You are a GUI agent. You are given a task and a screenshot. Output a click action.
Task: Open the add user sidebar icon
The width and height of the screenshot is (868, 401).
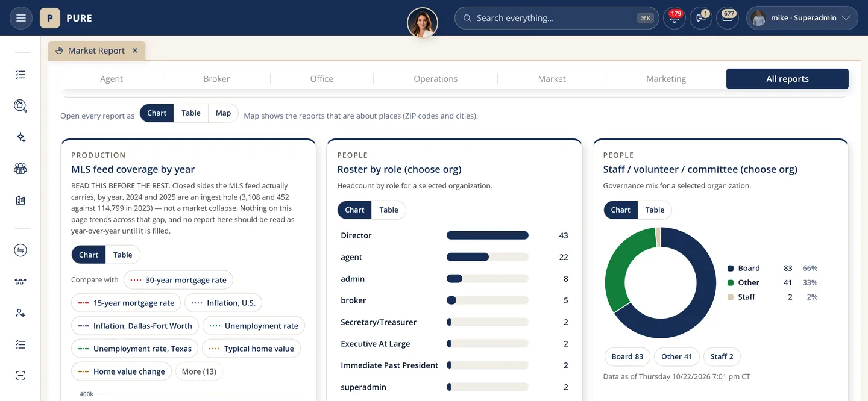coord(20,313)
